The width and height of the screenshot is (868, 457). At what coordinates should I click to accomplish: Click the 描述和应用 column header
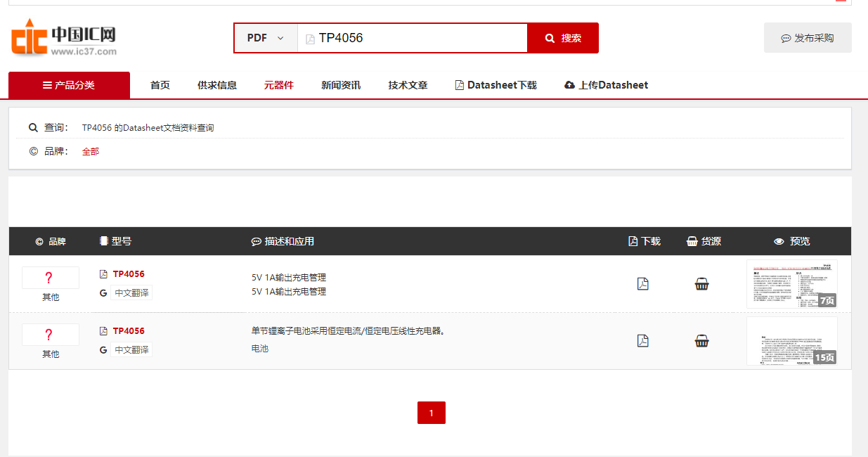pyautogui.click(x=283, y=241)
